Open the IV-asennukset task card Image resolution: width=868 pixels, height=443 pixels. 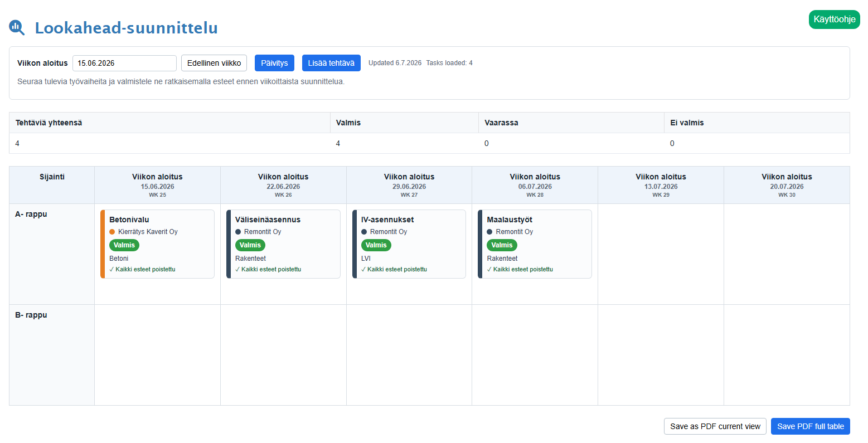(409, 244)
